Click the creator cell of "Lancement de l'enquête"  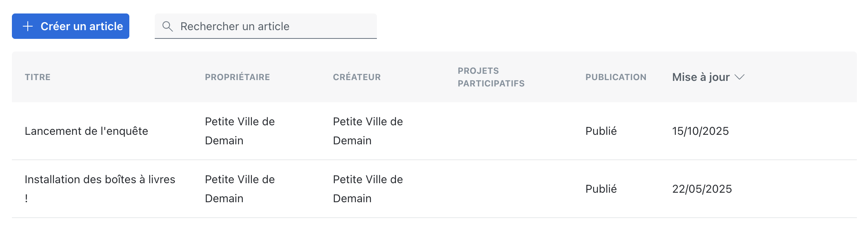coord(368,131)
